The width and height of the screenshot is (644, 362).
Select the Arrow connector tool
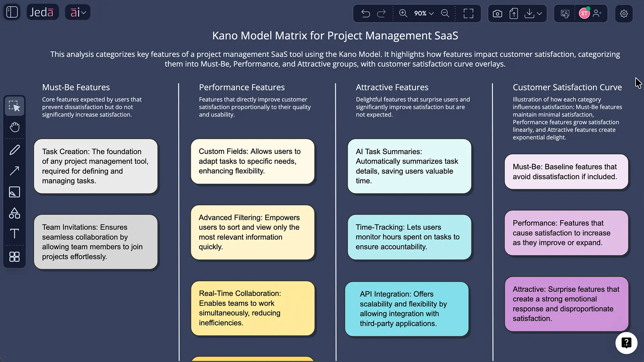click(14, 171)
